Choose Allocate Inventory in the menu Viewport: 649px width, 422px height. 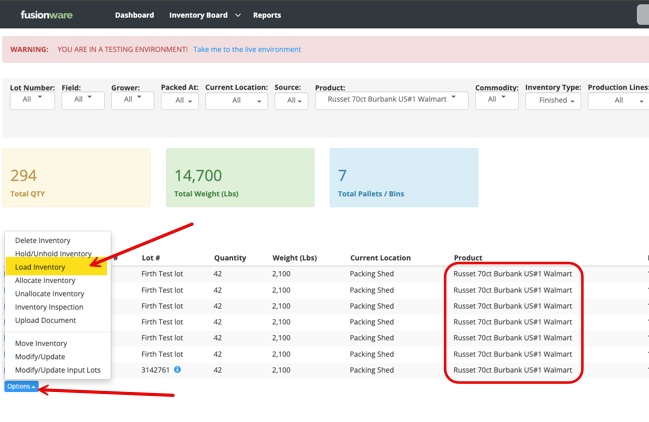click(45, 280)
